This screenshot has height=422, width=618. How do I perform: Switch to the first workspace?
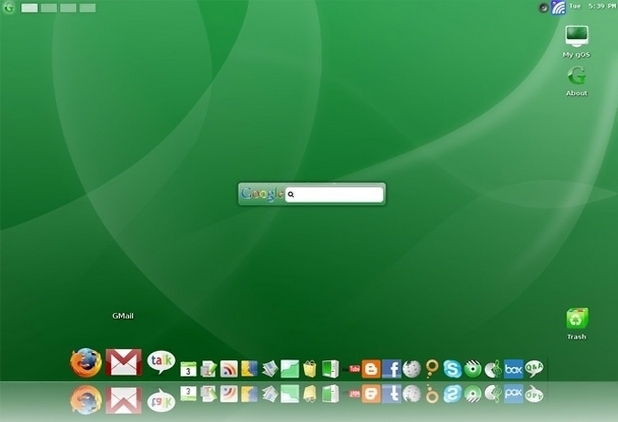pyautogui.click(x=30, y=8)
